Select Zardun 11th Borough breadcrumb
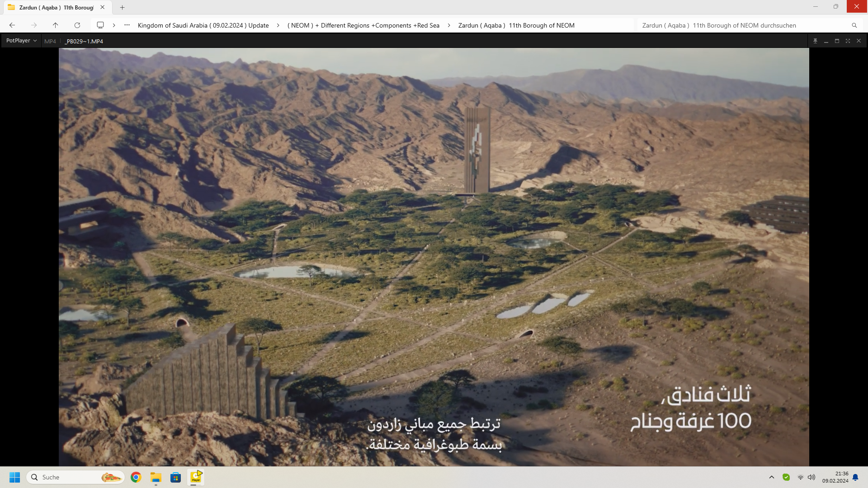This screenshot has width=868, height=488. (x=516, y=25)
